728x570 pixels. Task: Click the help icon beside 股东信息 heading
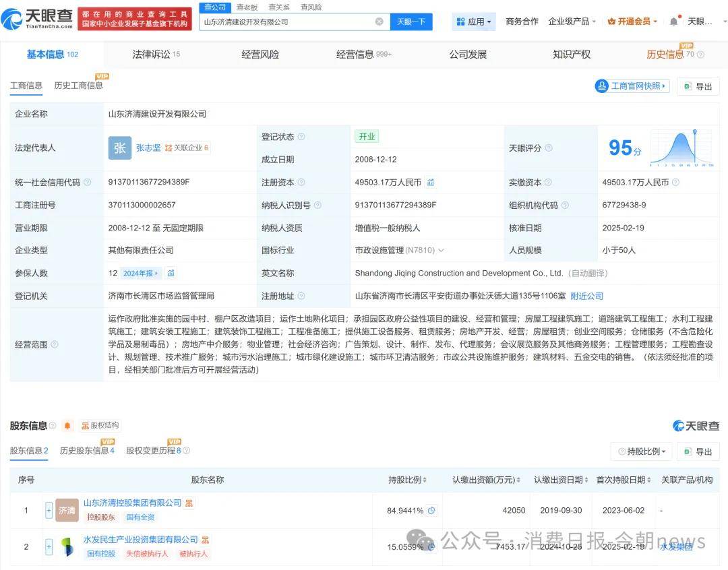(53, 426)
